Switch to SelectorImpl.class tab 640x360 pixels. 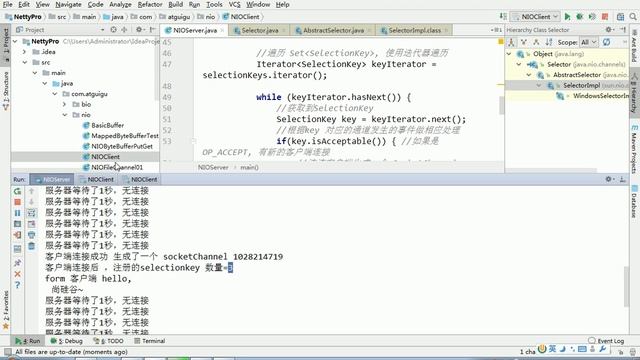pyautogui.click(x=414, y=30)
